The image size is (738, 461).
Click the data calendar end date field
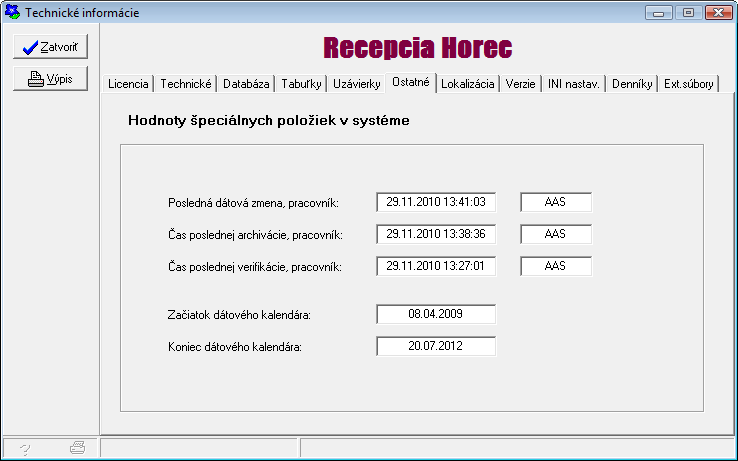click(x=435, y=346)
